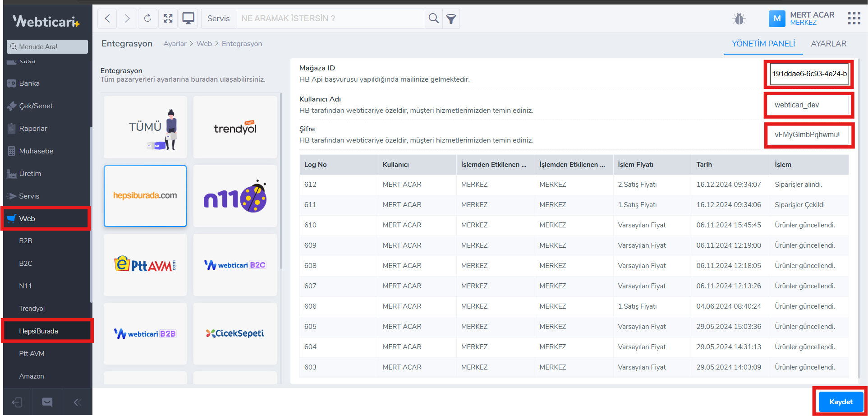
Task: Switch to the AYARLAR tab
Action: [x=828, y=44]
